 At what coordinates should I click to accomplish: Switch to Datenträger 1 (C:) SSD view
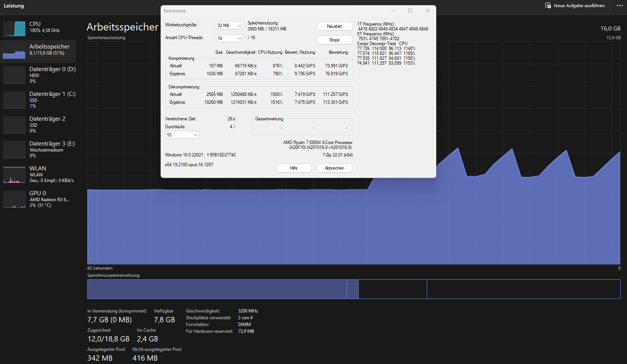(x=38, y=100)
